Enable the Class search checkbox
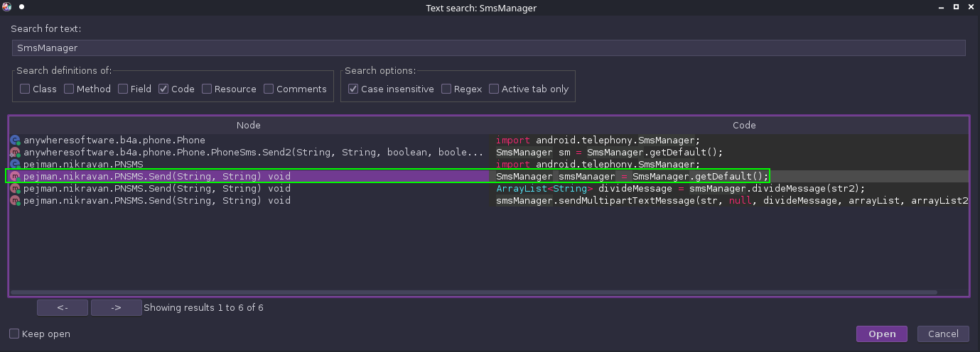 [25, 89]
